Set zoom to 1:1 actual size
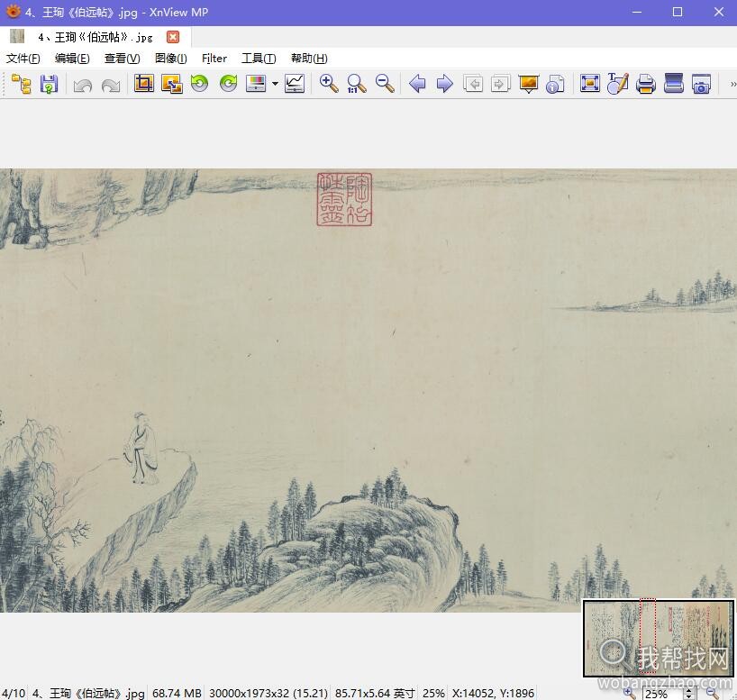737x700 pixels. tap(356, 84)
